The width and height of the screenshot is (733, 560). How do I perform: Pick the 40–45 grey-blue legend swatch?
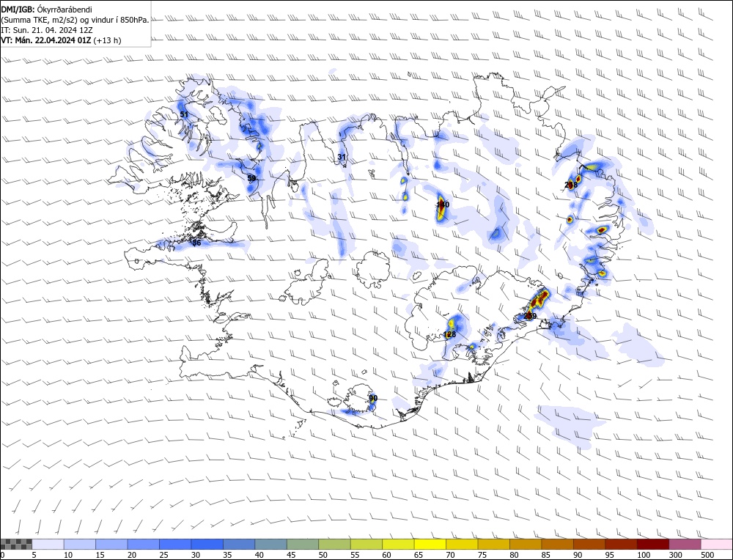(x=270, y=544)
